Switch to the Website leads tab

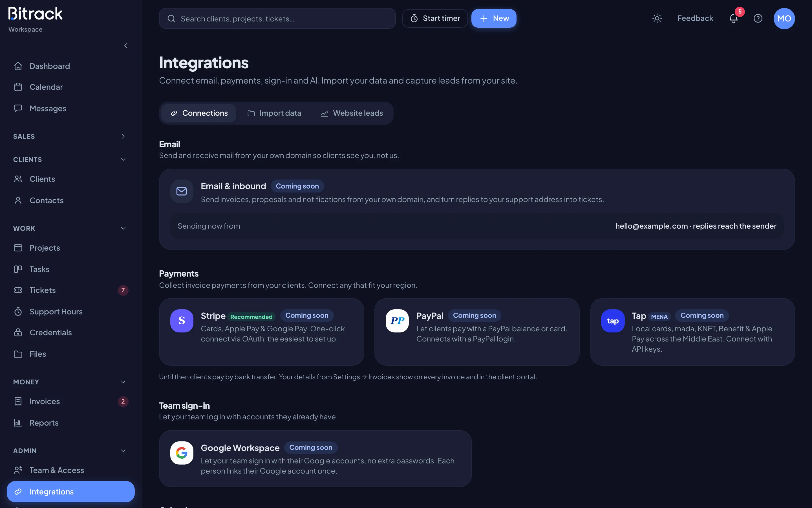click(x=352, y=113)
